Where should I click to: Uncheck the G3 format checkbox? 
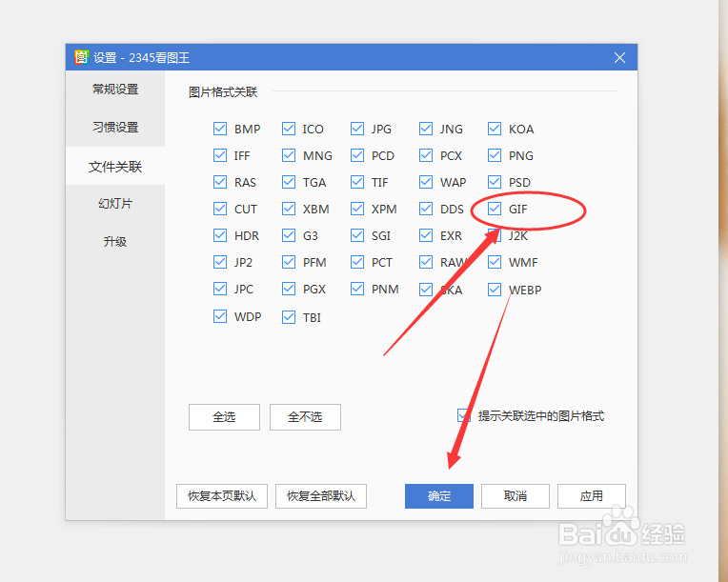click(x=289, y=236)
